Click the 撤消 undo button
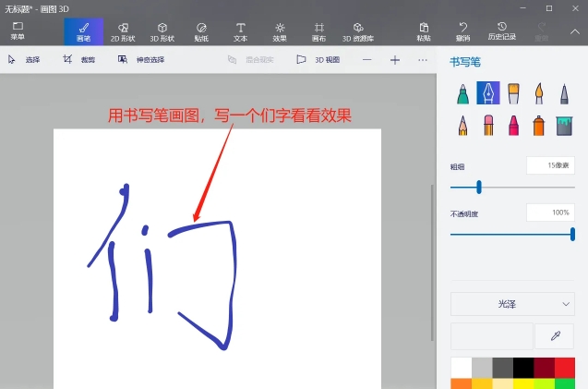 [x=463, y=32]
